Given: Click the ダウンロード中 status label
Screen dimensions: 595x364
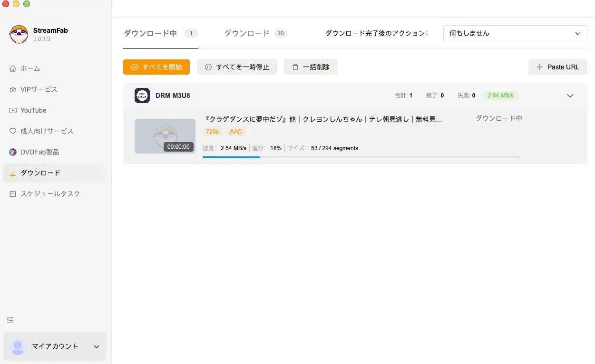Looking at the screenshot, I should click(x=499, y=118).
